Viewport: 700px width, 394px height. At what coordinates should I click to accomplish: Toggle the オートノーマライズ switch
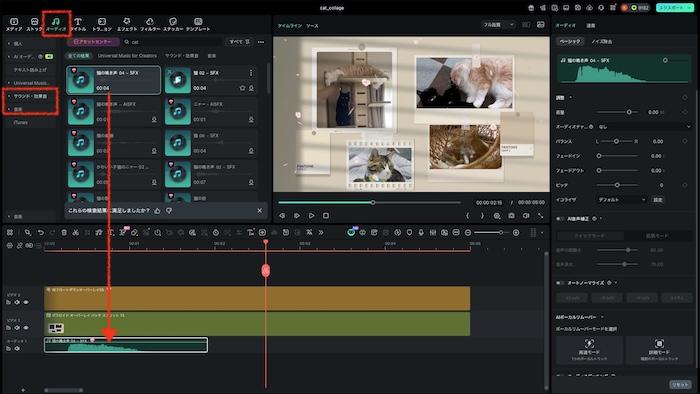[560, 283]
